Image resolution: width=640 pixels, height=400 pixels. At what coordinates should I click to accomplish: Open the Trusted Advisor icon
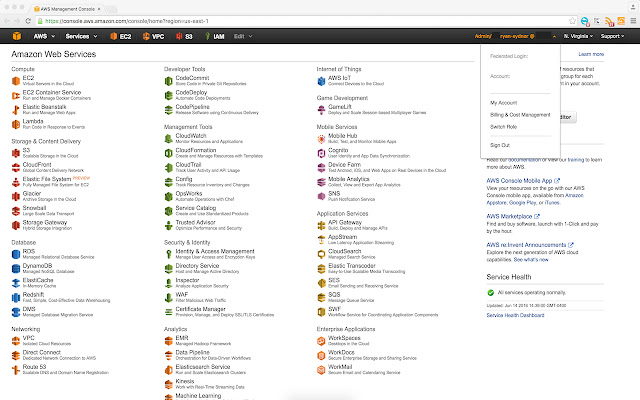pos(169,225)
